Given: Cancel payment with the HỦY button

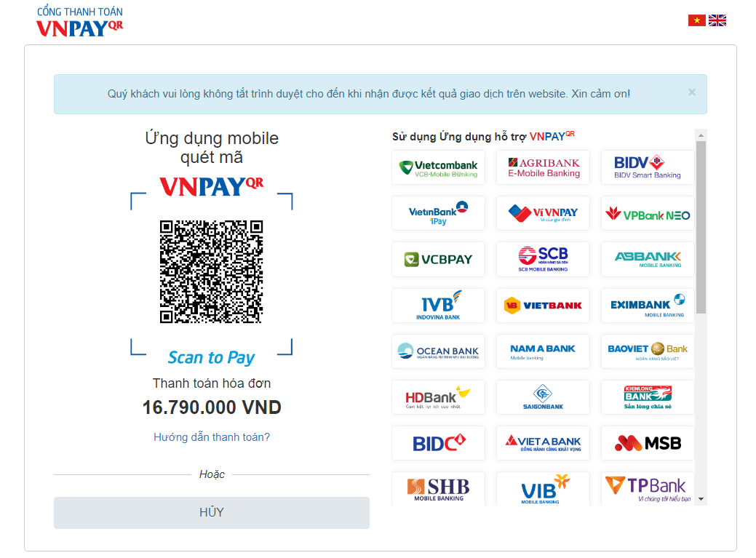Looking at the screenshot, I should click(x=212, y=513).
